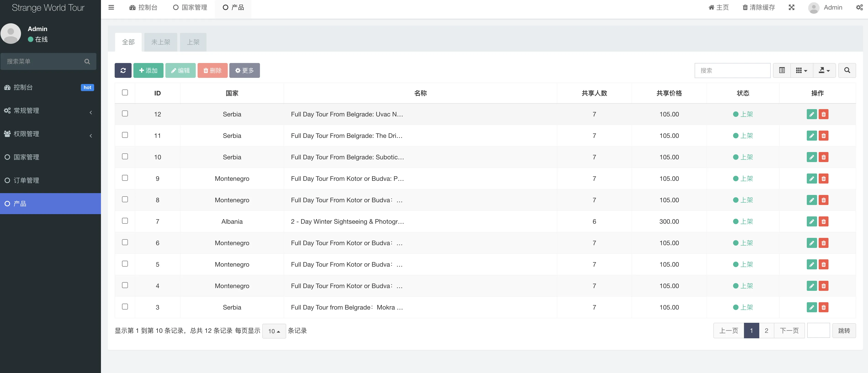The image size is (868, 373).
Task: Check the checkbox for row ID 9
Action: click(125, 178)
